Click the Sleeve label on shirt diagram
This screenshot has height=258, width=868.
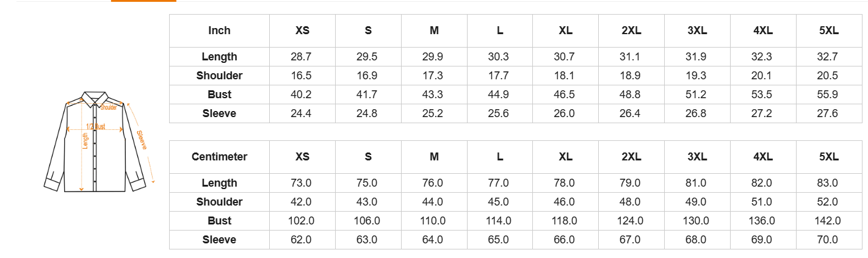pyautogui.click(x=142, y=140)
